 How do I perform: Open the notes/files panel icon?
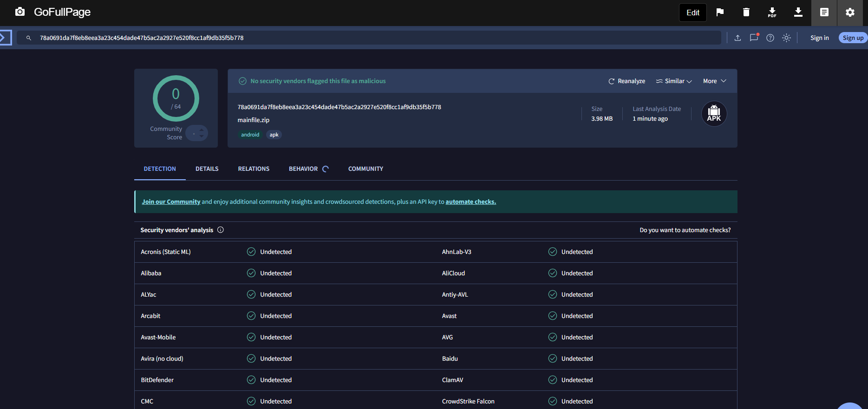click(x=824, y=13)
